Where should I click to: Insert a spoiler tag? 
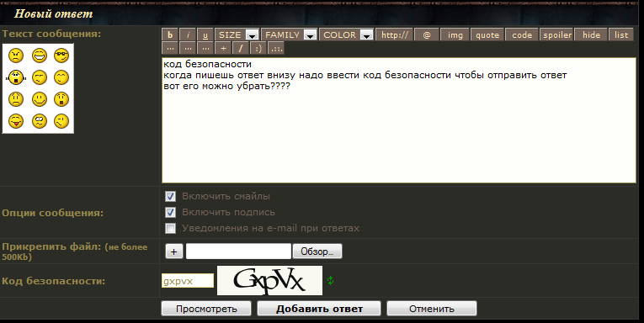pos(557,34)
